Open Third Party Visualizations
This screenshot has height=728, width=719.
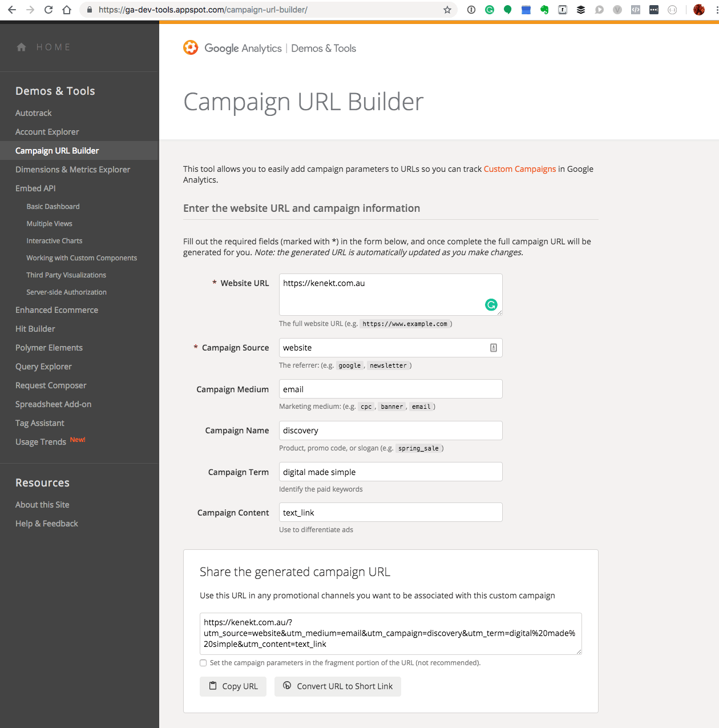coord(66,275)
